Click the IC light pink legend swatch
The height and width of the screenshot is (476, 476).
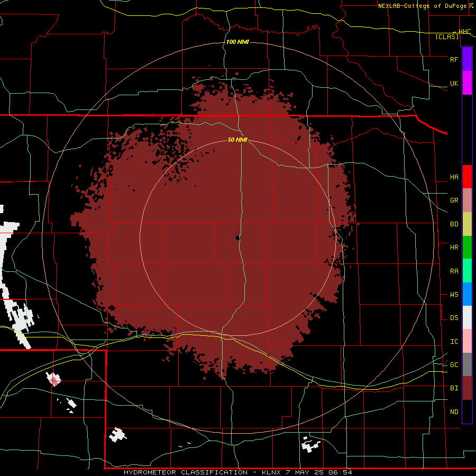click(x=467, y=341)
